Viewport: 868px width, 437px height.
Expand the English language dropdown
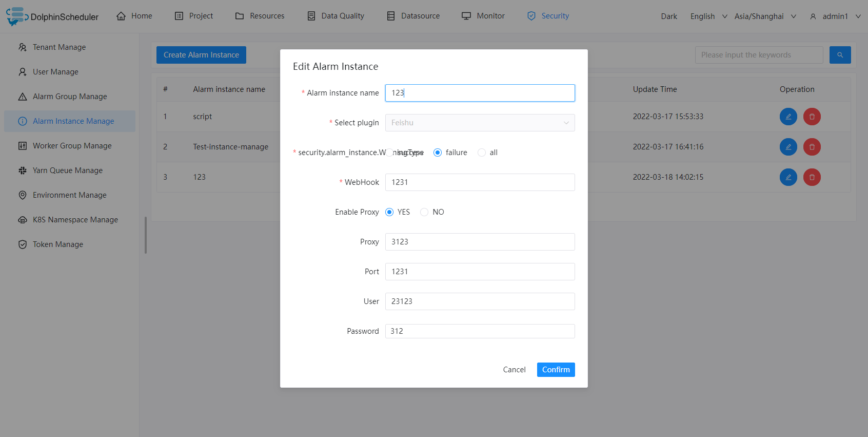coord(708,16)
